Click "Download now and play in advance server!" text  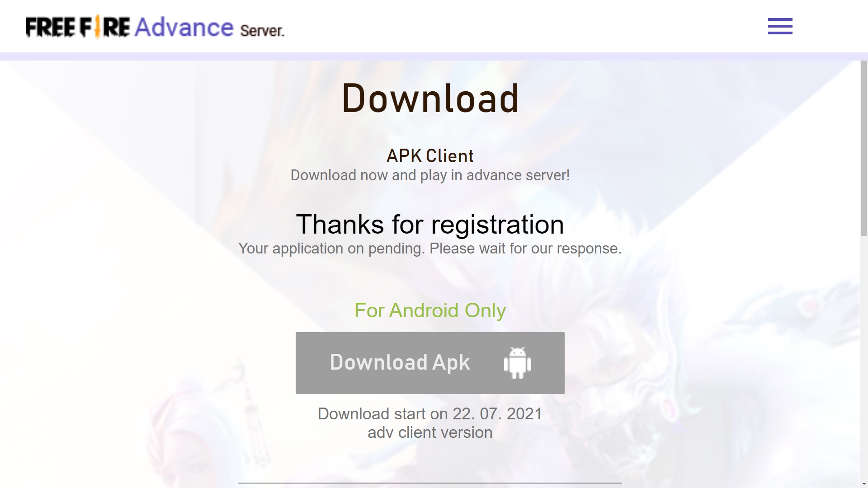coord(430,175)
